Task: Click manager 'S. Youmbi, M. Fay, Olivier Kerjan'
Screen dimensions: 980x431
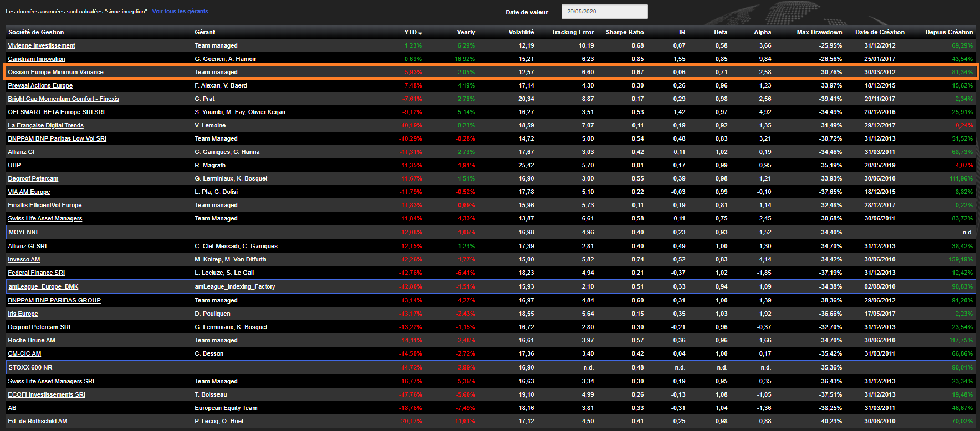Action: coord(240,112)
